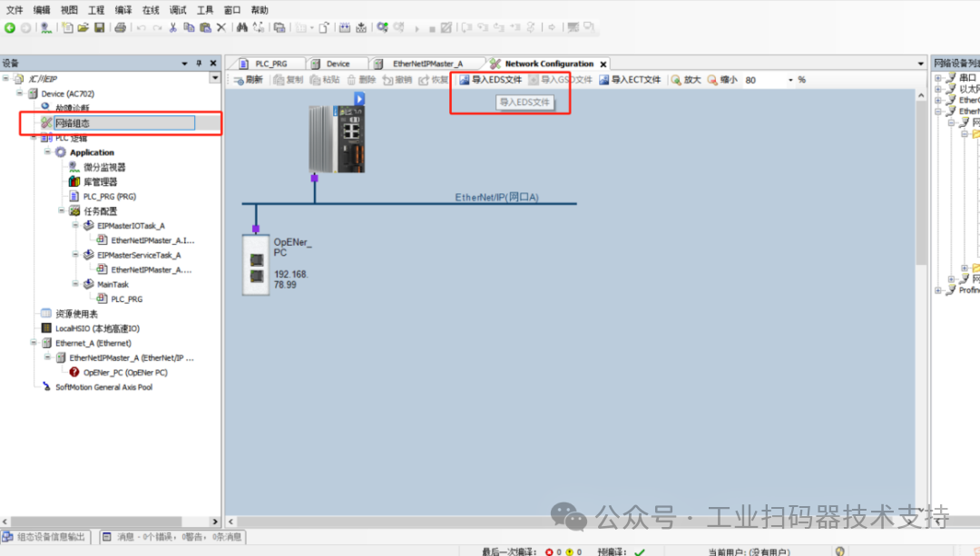
Task: Expand the 串口 node in network device list
Action: pyautogui.click(x=937, y=77)
